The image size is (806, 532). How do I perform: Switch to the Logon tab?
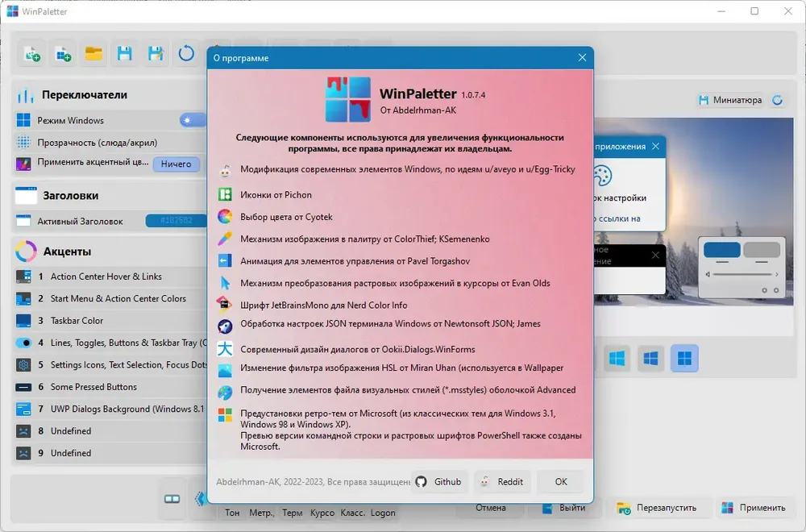pyautogui.click(x=383, y=513)
